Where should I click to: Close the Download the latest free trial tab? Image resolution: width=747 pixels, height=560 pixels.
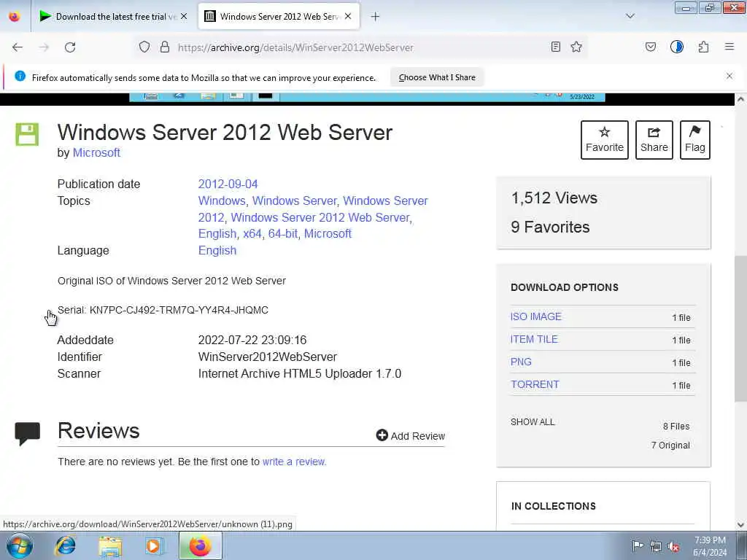[184, 16]
